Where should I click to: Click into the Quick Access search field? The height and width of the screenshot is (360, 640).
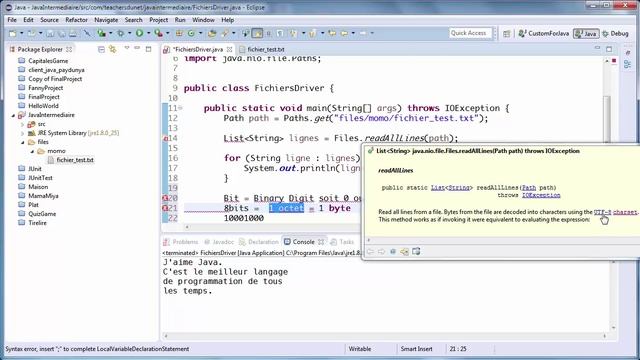(470, 33)
